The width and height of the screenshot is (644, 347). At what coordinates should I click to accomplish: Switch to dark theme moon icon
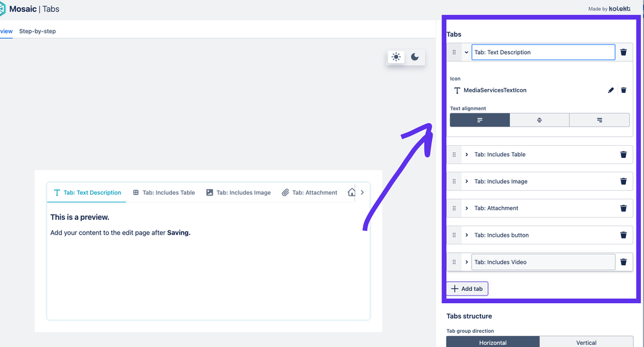[415, 57]
